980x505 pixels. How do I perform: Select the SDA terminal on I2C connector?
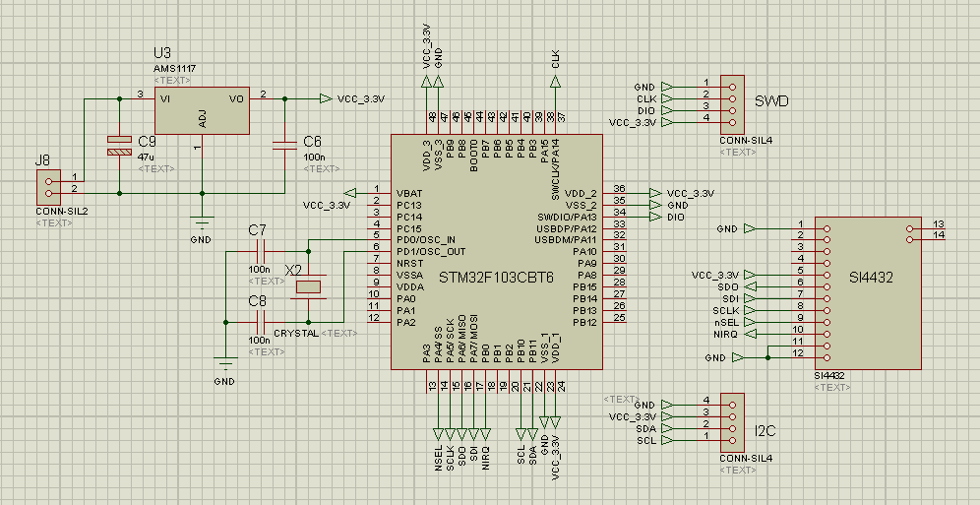669,429
